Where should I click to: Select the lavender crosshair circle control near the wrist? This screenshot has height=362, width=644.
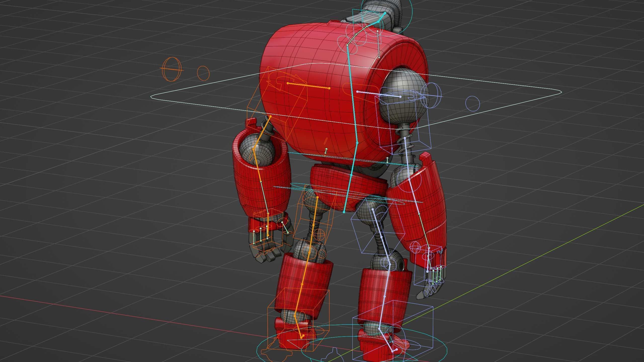415,248
